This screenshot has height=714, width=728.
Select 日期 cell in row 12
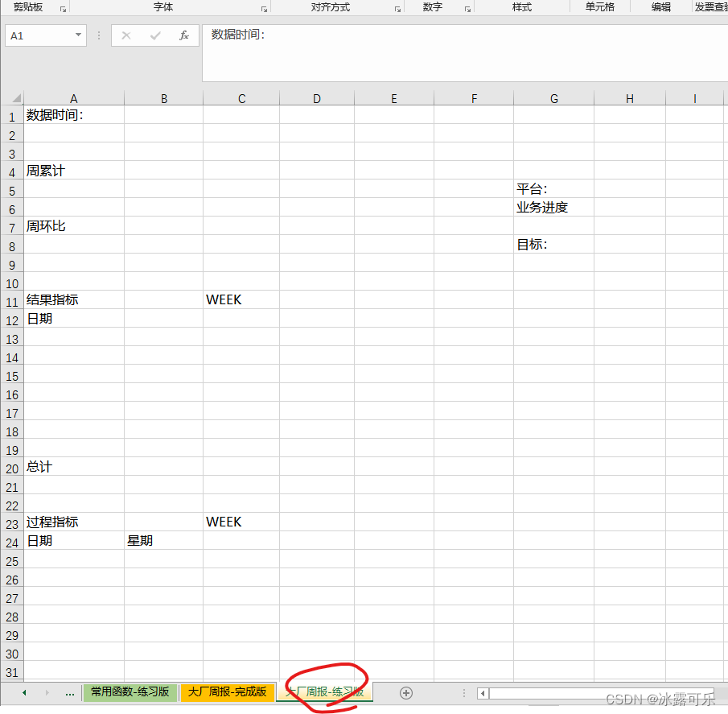pyautogui.click(x=74, y=318)
